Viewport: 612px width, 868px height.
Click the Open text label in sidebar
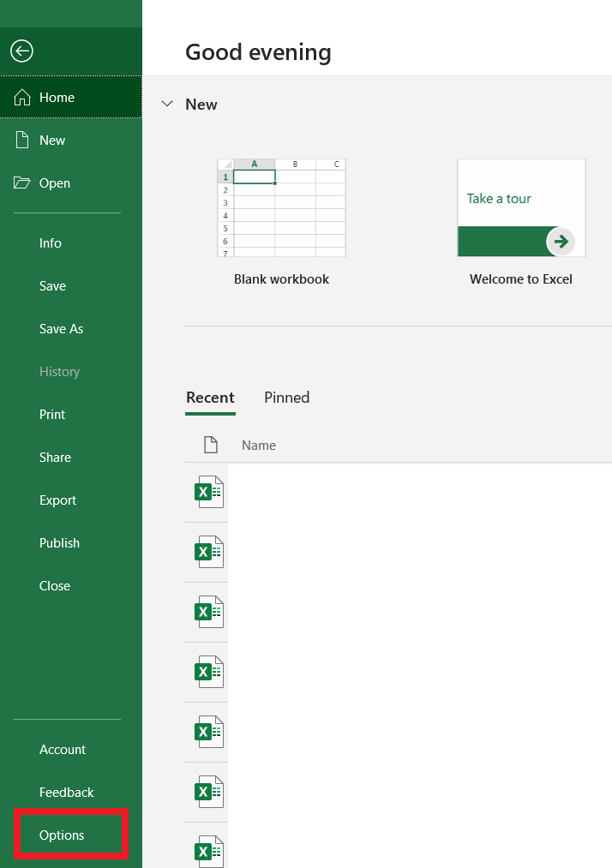(55, 183)
